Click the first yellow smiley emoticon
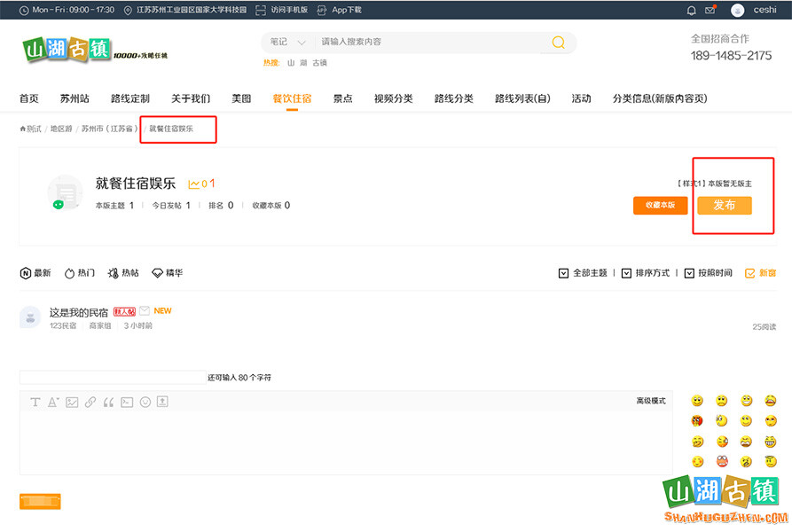Screen dimensions: 792x532 tap(697, 402)
